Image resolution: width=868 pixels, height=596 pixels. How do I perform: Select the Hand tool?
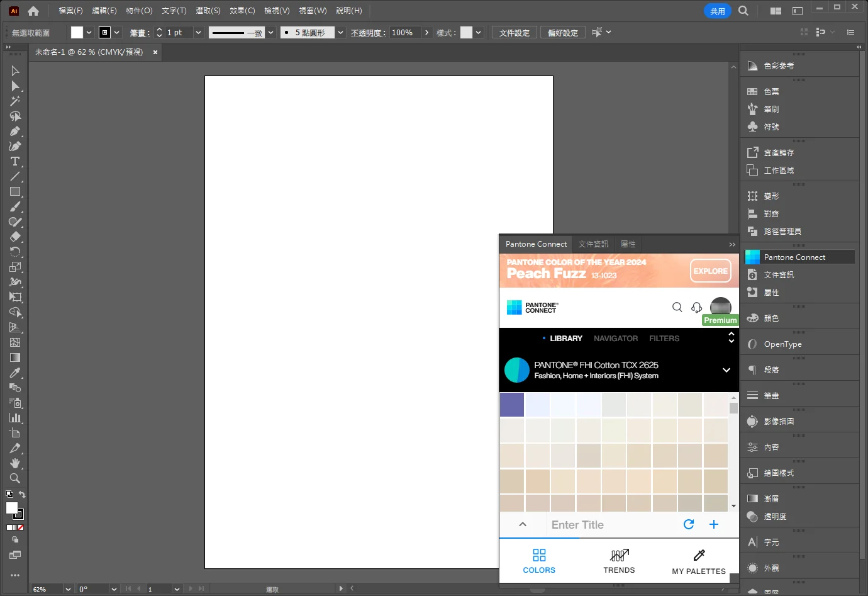(x=15, y=463)
